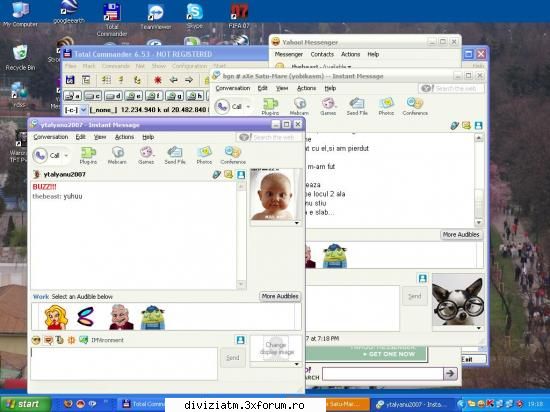Click More Audibles in the bgn window

pos(461,235)
